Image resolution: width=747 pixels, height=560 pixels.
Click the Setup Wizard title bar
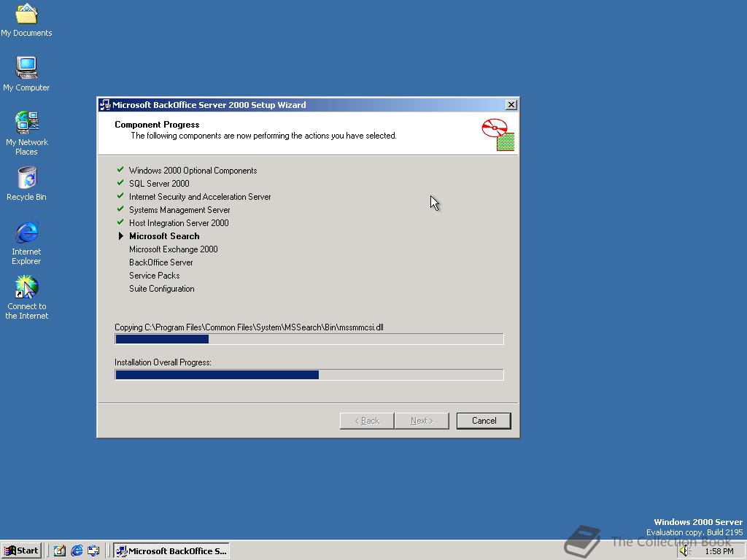[x=309, y=105]
